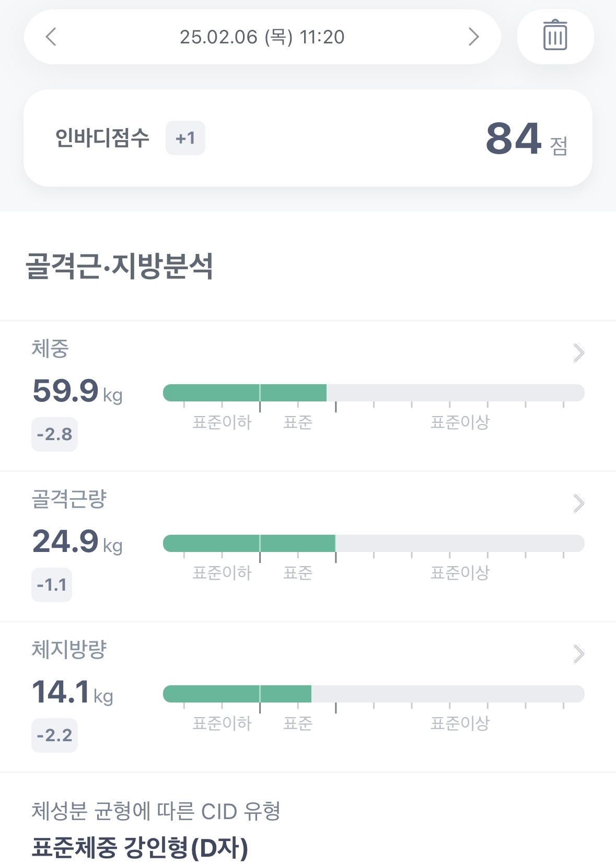Tap the -1.1 muscle mass change badge

point(52,585)
